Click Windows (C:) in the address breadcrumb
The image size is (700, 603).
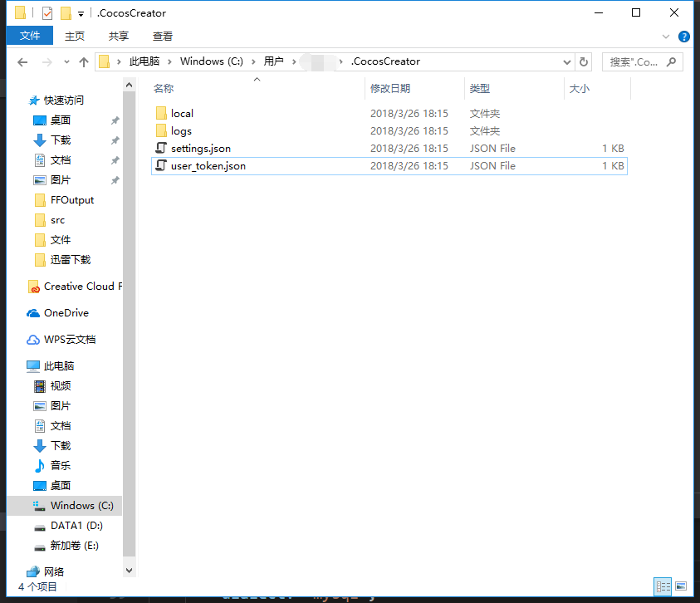[212, 61]
